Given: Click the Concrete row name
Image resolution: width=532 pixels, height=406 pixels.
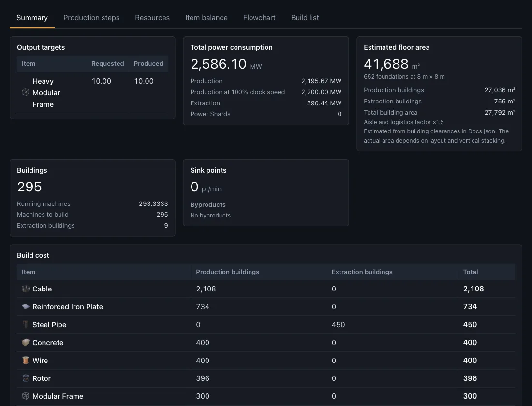Looking at the screenshot, I should tap(48, 343).
